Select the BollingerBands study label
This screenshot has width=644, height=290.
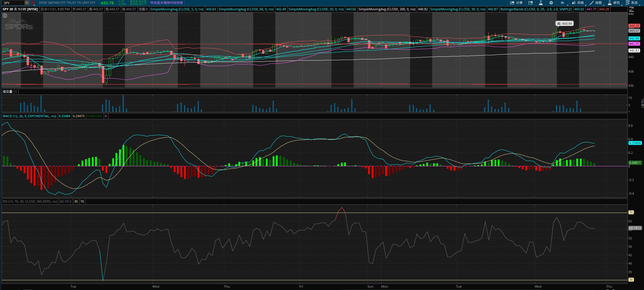point(536,9)
